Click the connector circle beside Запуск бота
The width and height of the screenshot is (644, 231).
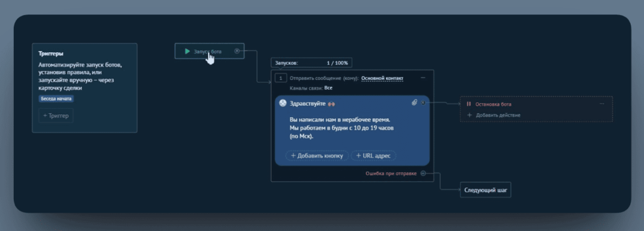point(237,52)
